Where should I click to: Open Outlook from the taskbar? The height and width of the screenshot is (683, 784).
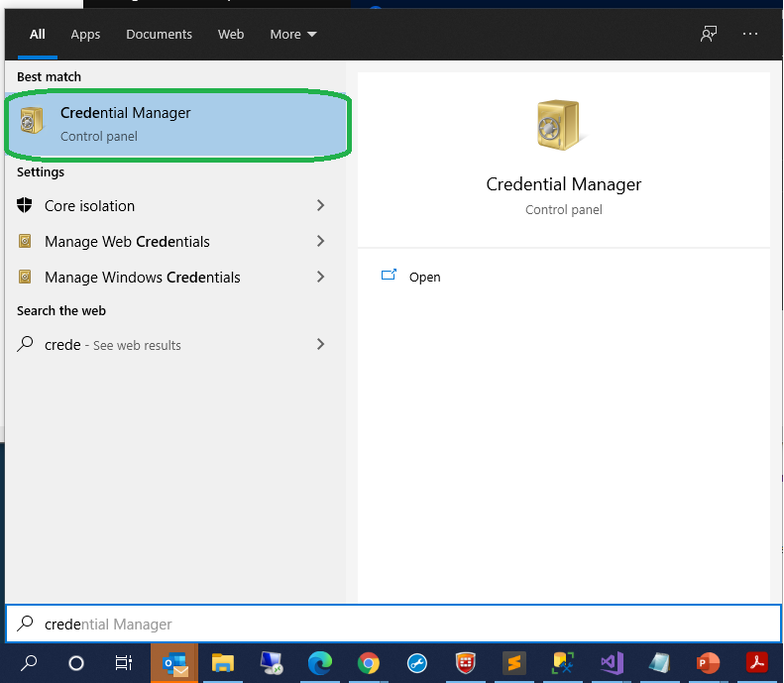click(174, 663)
